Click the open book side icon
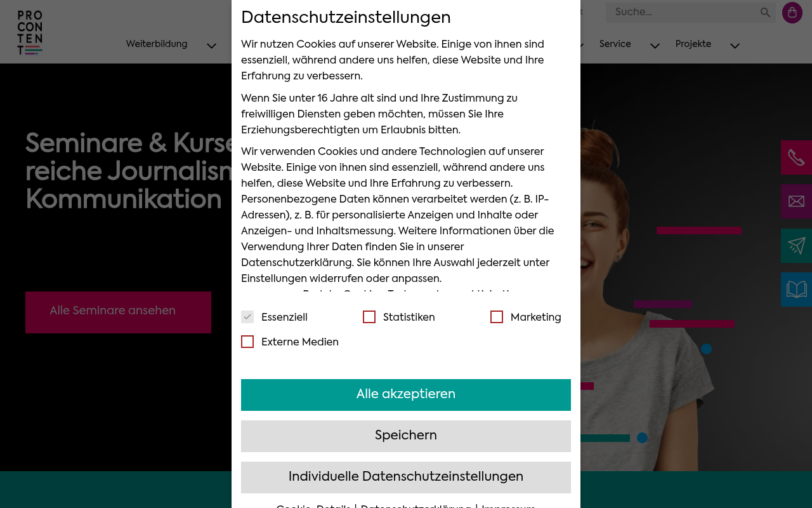 point(796,290)
